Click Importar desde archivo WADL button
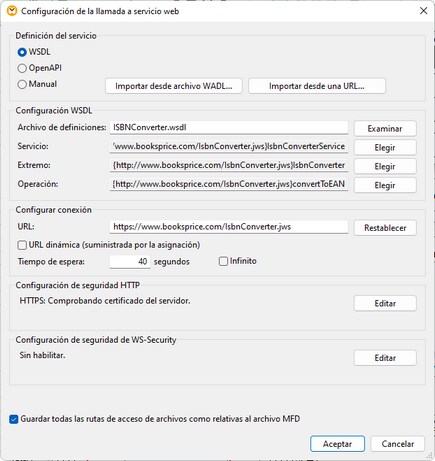 click(x=174, y=86)
